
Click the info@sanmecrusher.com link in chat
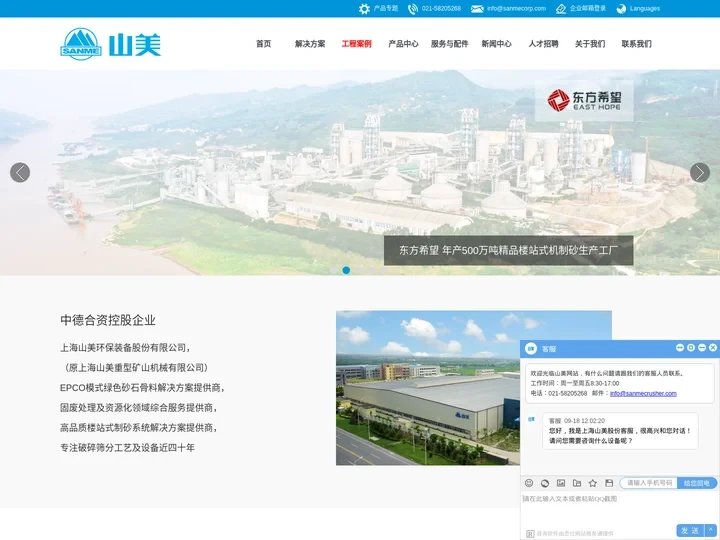coord(643,394)
